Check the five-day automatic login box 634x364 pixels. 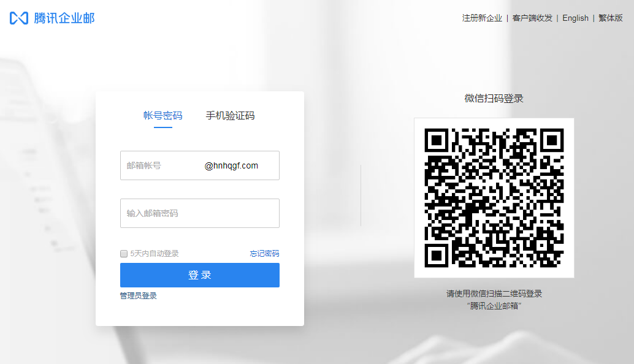click(x=123, y=252)
